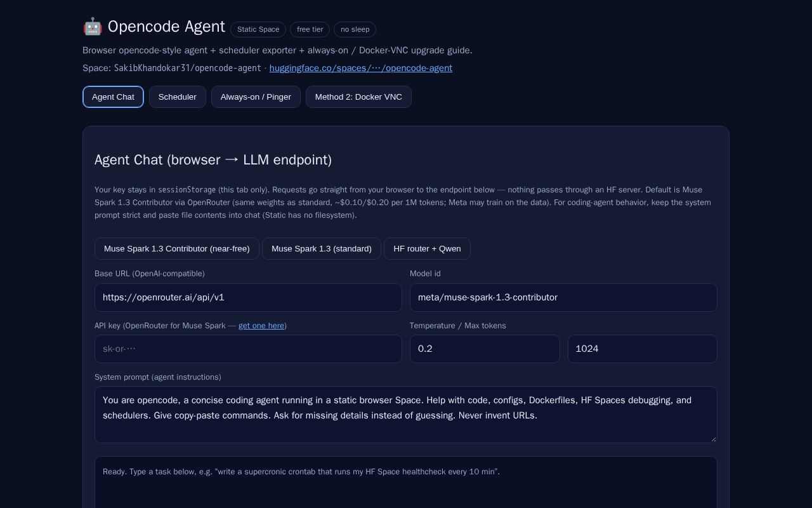This screenshot has height=508, width=812.
Task: Click the "Browser opencode-style agent" subtitle text
Action: (x=277, y=50)
